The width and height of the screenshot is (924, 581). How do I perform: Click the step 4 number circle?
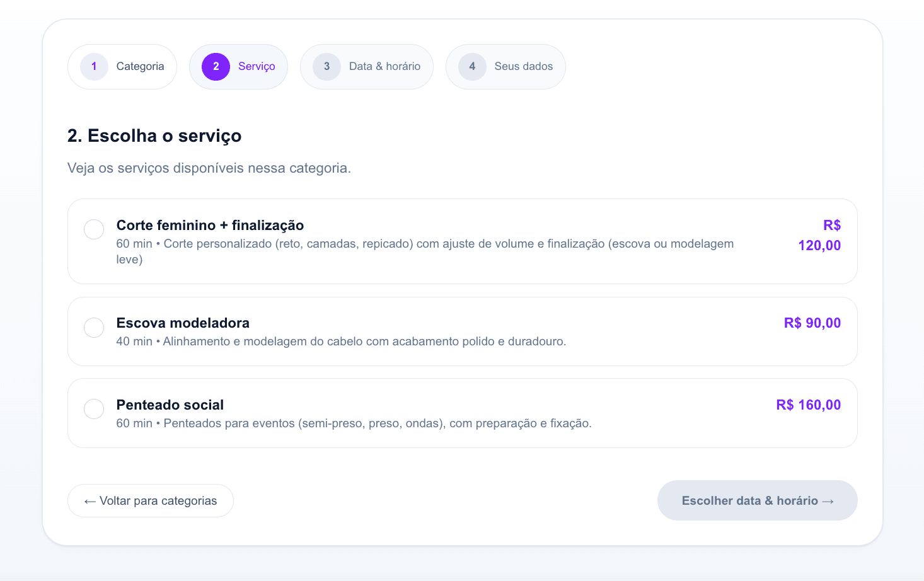(x=472, y=66)
